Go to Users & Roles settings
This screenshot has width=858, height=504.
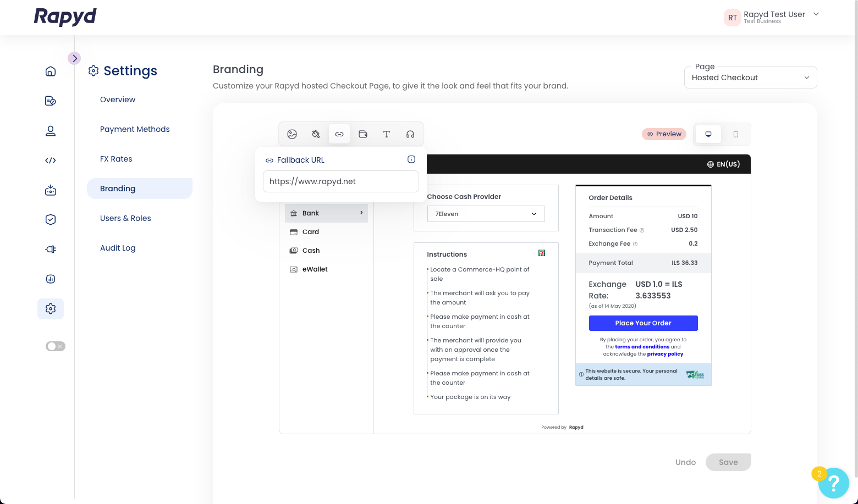pyautogui.click(x=125, y=218)
